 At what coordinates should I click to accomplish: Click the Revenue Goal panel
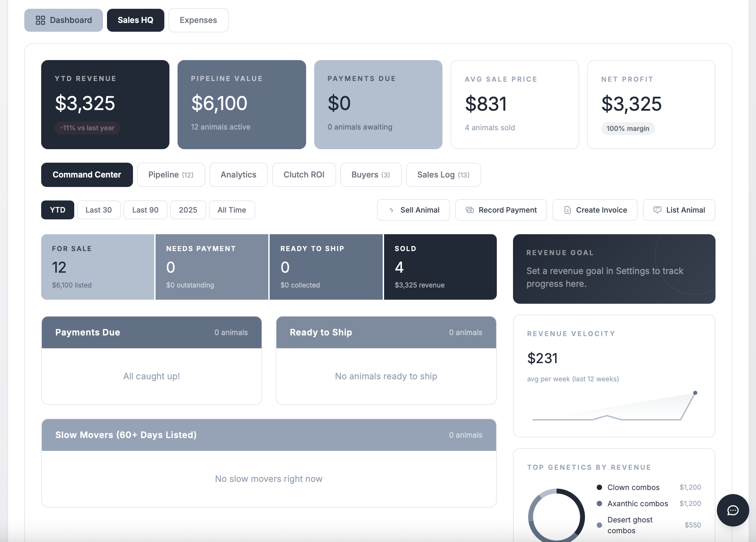click(x=614, y=269)
